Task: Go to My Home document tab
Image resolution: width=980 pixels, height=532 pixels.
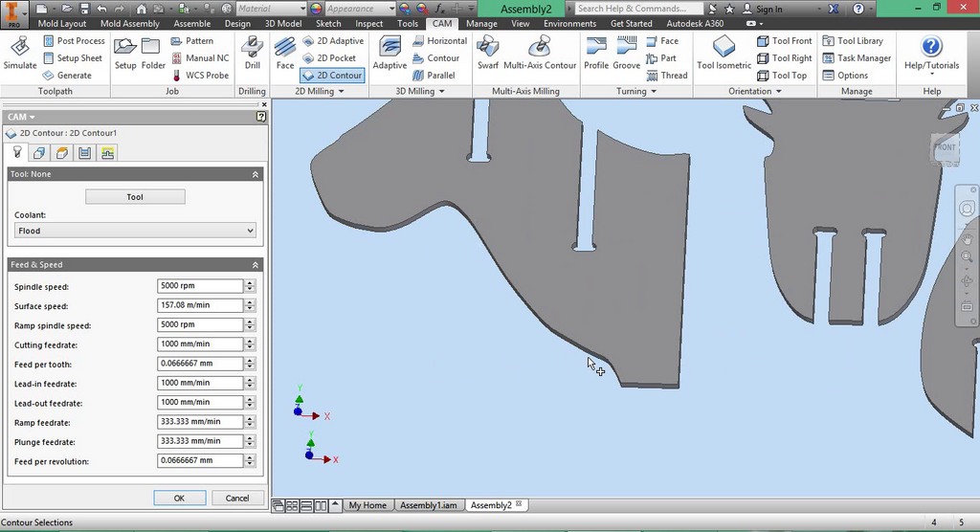Action: tap(367, 505)
